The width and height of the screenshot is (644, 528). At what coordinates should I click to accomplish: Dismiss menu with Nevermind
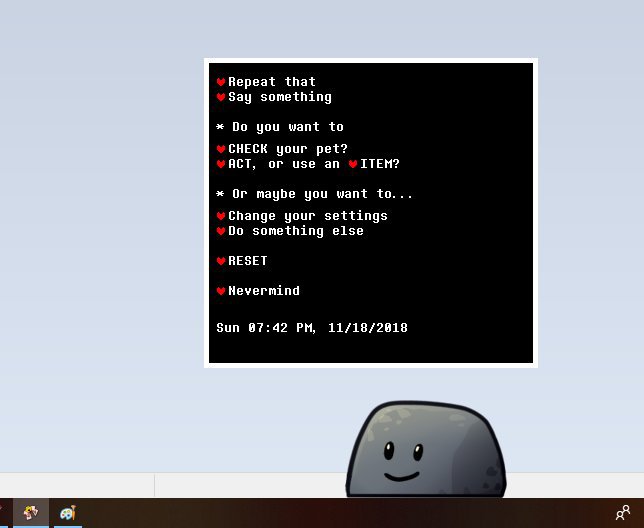264,291
